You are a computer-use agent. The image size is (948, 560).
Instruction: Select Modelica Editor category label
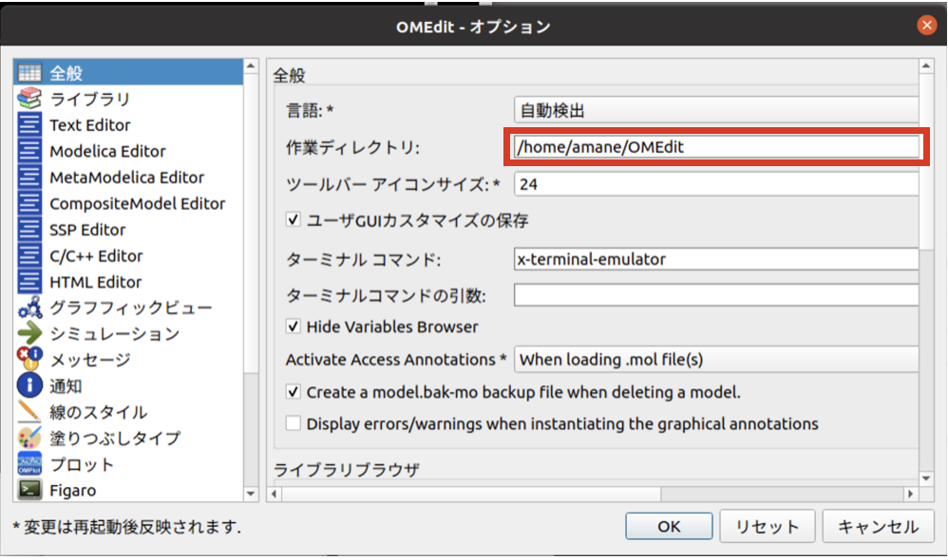tap(107, 151)
